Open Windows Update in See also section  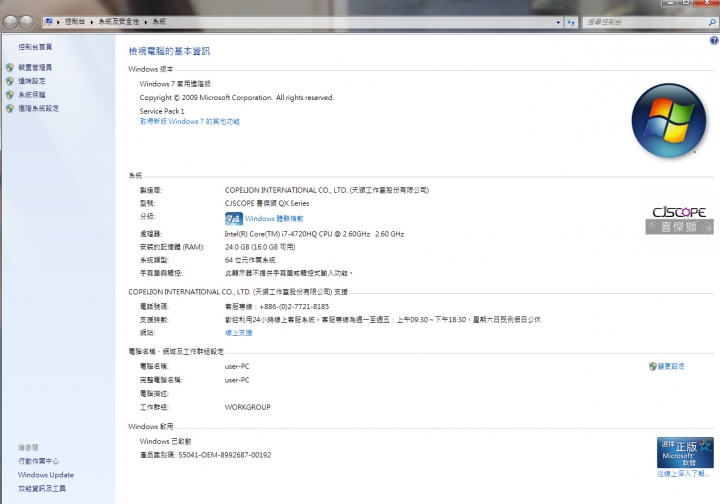[46, 475]
